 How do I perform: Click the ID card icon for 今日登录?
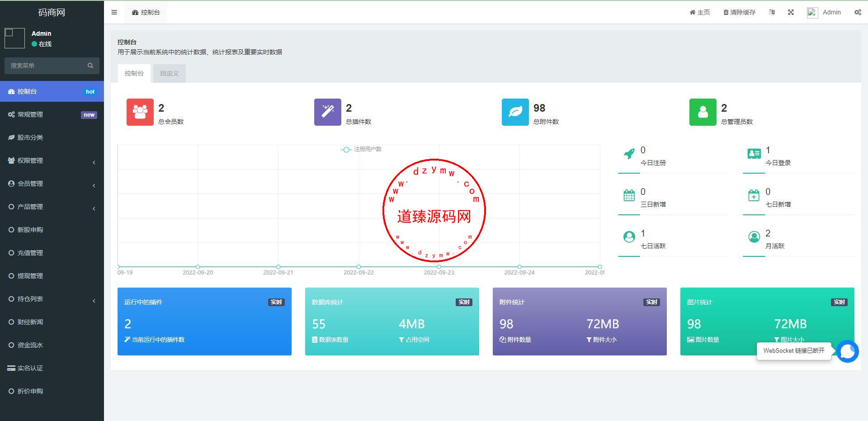pyautogui.click(x=754, y=154)
